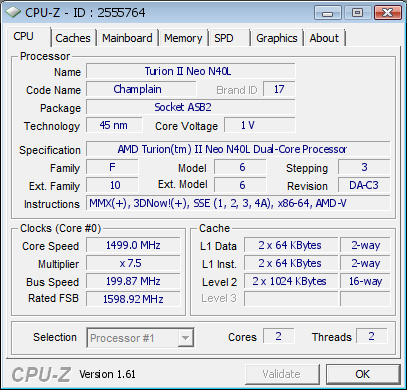
Task: Click the Core Voltage value '1 V'
Action: point(260,125)
